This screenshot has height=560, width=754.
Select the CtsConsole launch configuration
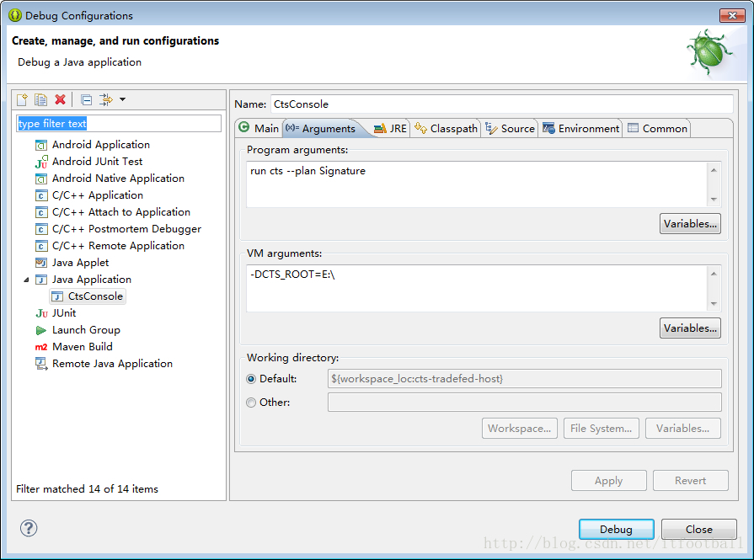(95, 296)
